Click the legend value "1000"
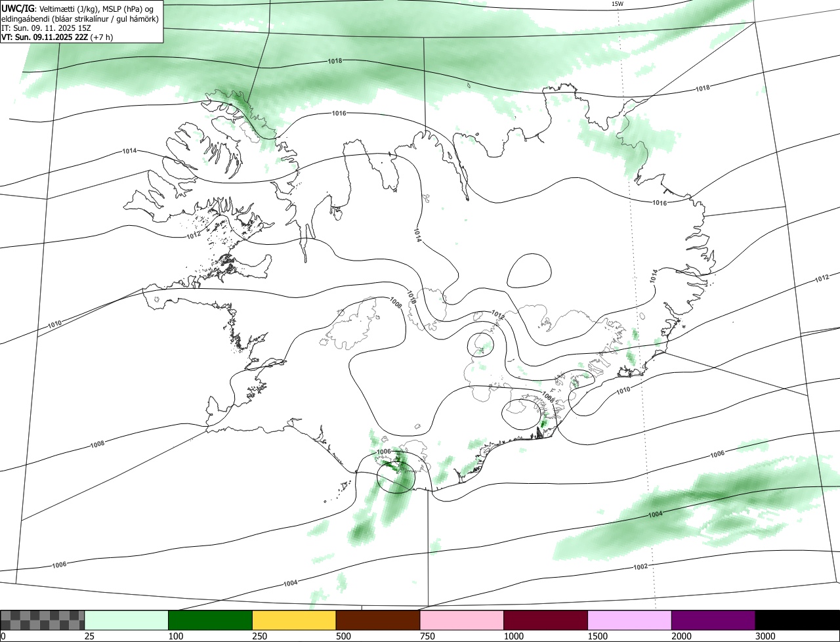Viewport: 840px width, 642px height. point(513,636)
